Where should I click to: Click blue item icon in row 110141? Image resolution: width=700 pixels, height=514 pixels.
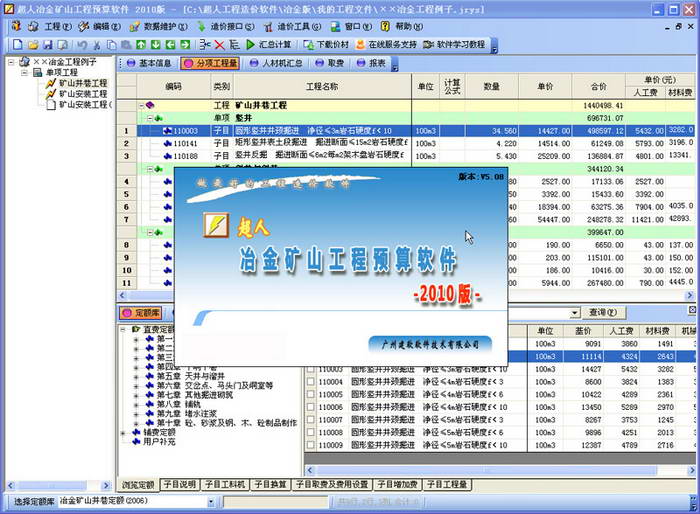tap(167, 143)
